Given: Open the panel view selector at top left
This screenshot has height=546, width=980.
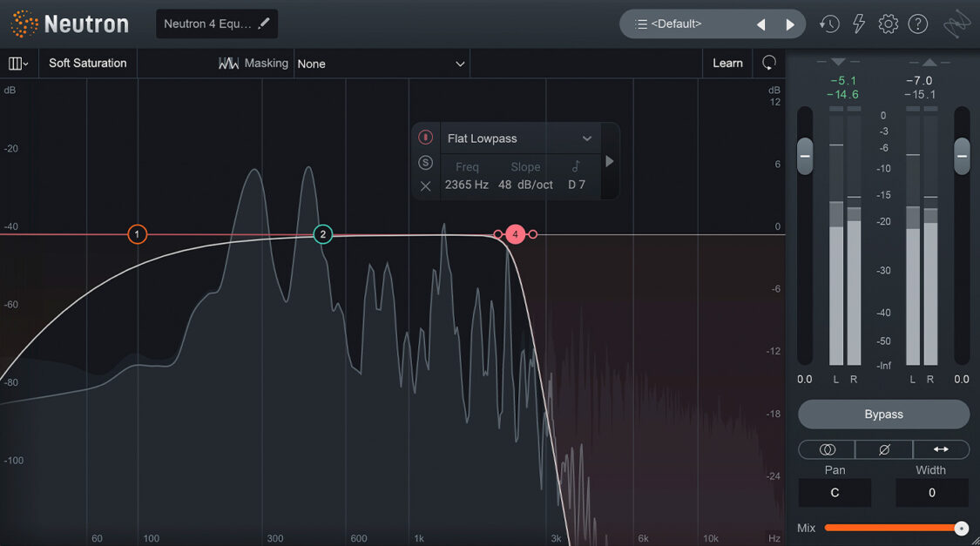Looking at the screenshot, I should [17, 63].
